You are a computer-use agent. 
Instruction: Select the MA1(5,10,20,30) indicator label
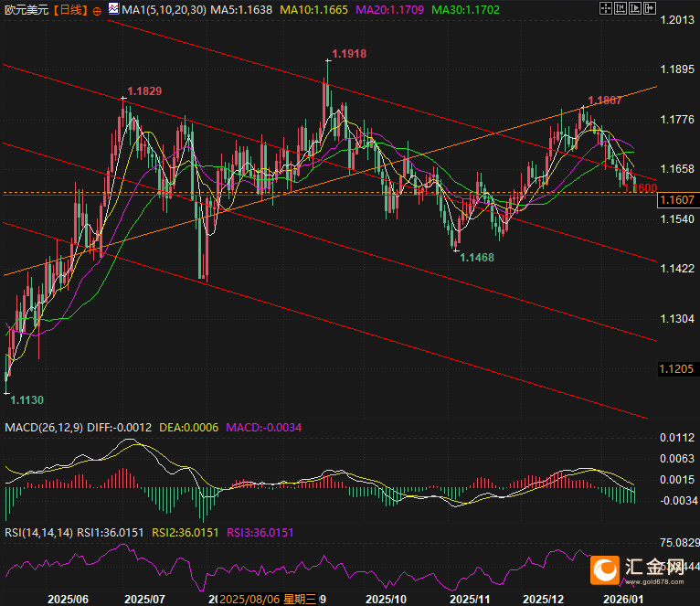coord(164,10)
